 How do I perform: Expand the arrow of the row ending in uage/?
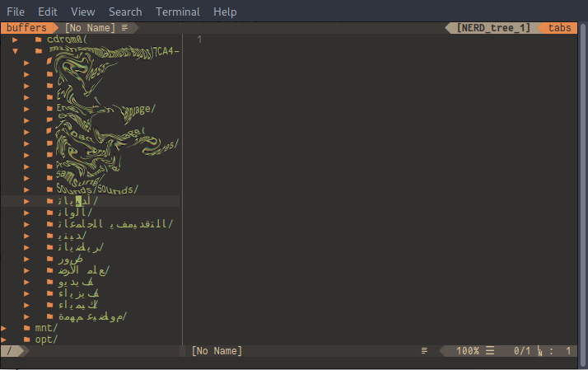pyautogui.click(x=26, y=109)
